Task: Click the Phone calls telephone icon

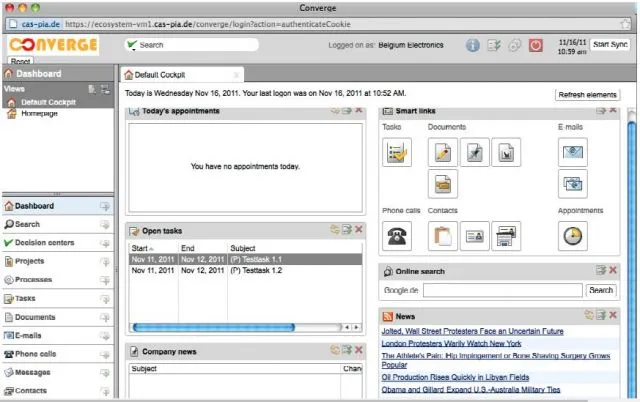Action: coord(397,236)
